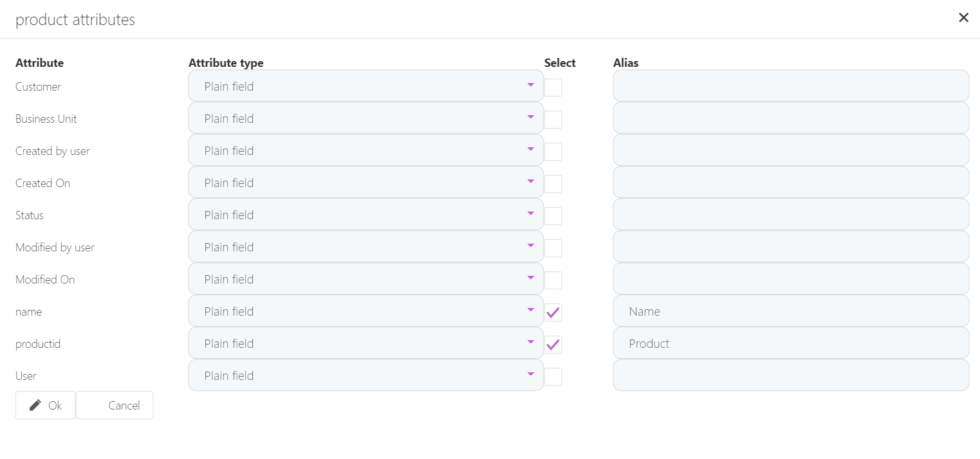Uncheck the productid Select checkbox
The width and height of the screenshot is (980, 459).
point(553,344)
